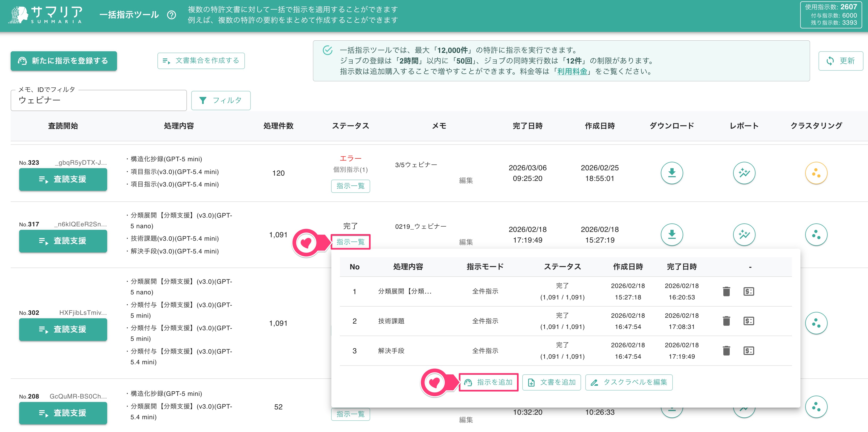Click job ID _n6kIQEeR2Sn...

[81, 224]
